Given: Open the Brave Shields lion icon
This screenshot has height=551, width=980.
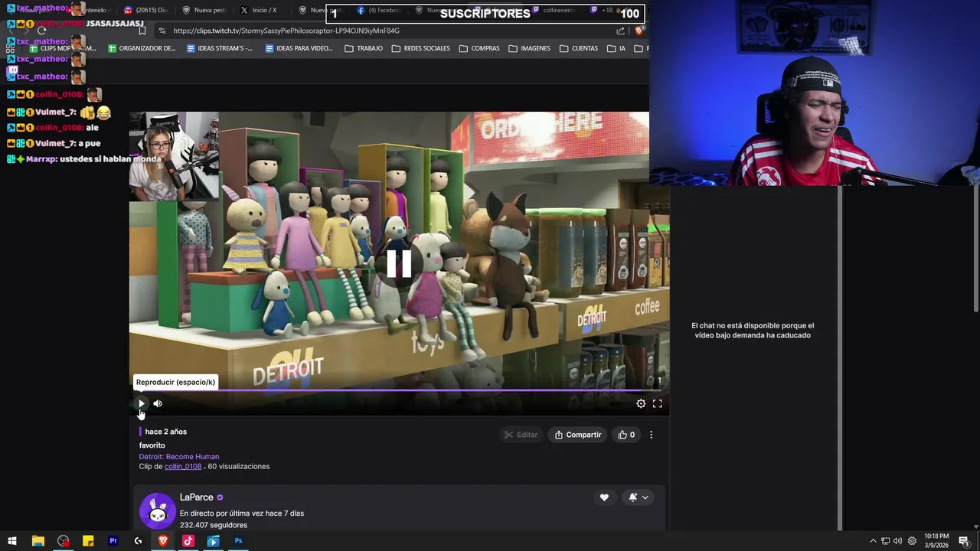Looking at the screenshot, I should (639, 31).
